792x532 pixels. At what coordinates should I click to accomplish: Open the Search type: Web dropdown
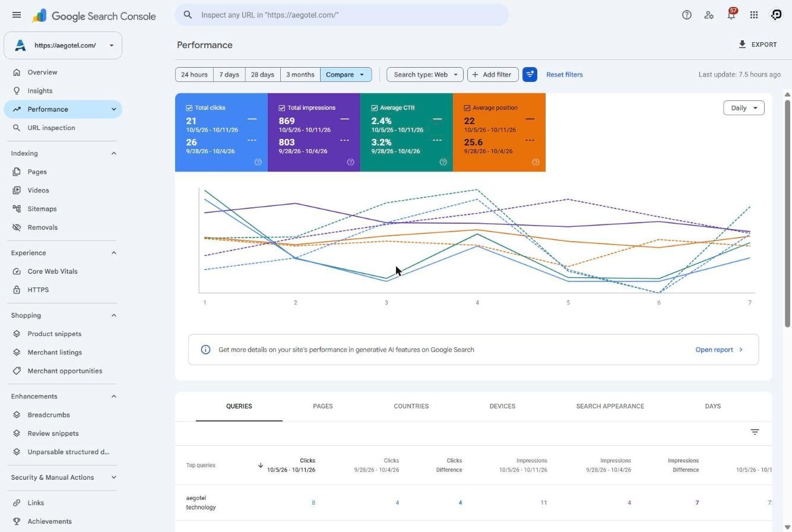(424, 75)
